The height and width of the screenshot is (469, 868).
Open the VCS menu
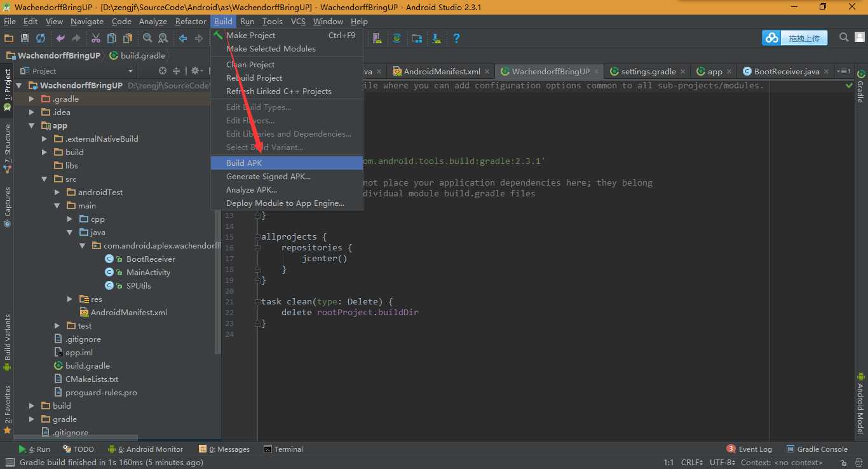tap(298, 21)
